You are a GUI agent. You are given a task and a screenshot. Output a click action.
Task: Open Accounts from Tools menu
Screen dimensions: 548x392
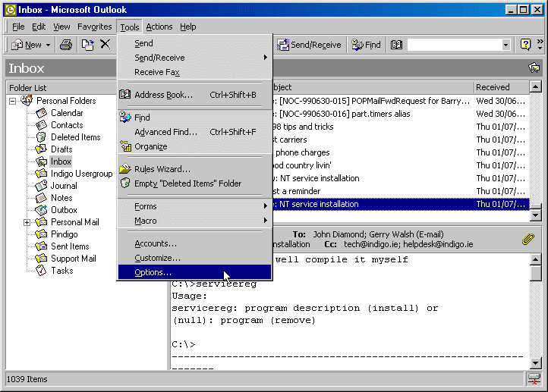click(x=194, y=243)
